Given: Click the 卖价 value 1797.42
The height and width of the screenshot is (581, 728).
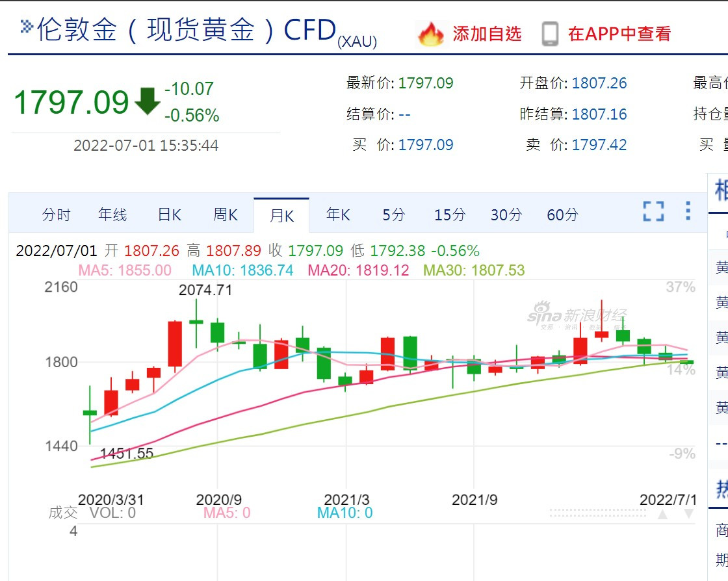Looking at the screenshot, I should (599, 145).
